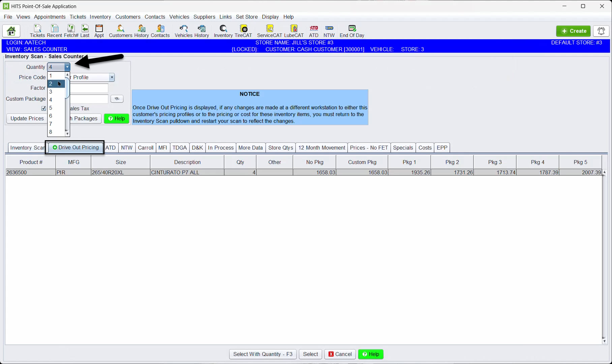The width and height of the screenshot is (612, 364).
Task: Open Tickets from the toolbar
Action: 37,31
